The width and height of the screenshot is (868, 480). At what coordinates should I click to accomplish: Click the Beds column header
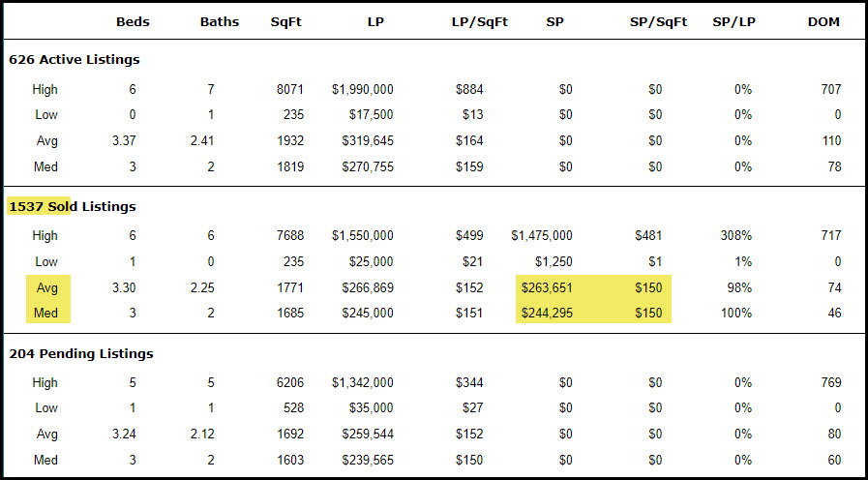(x=133, y=21)
